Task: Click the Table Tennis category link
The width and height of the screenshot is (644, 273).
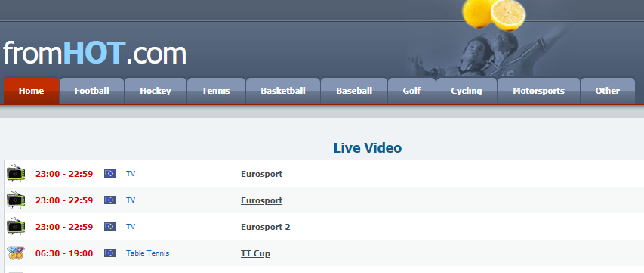Action: (x=147, y=253)
